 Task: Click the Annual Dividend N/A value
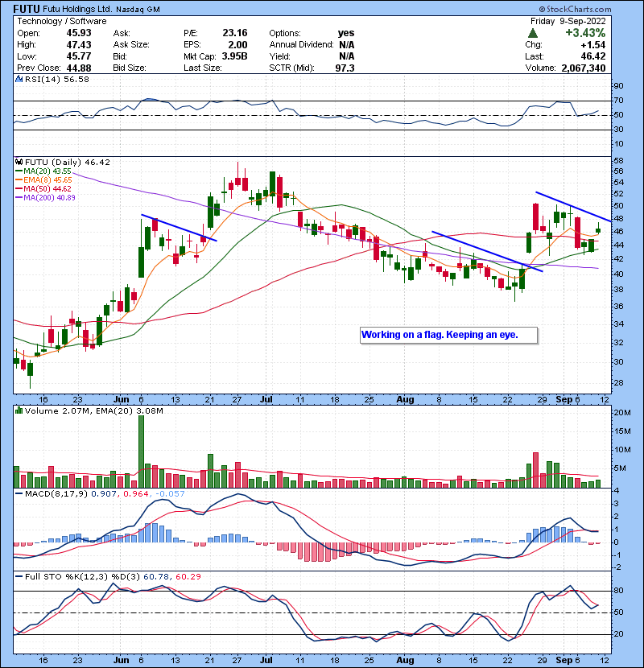click(x=346, y=45)
